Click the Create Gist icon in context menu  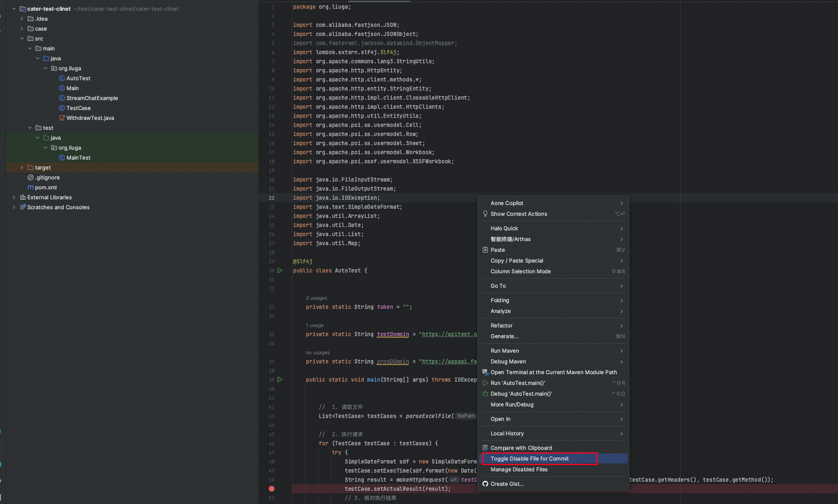485,484
